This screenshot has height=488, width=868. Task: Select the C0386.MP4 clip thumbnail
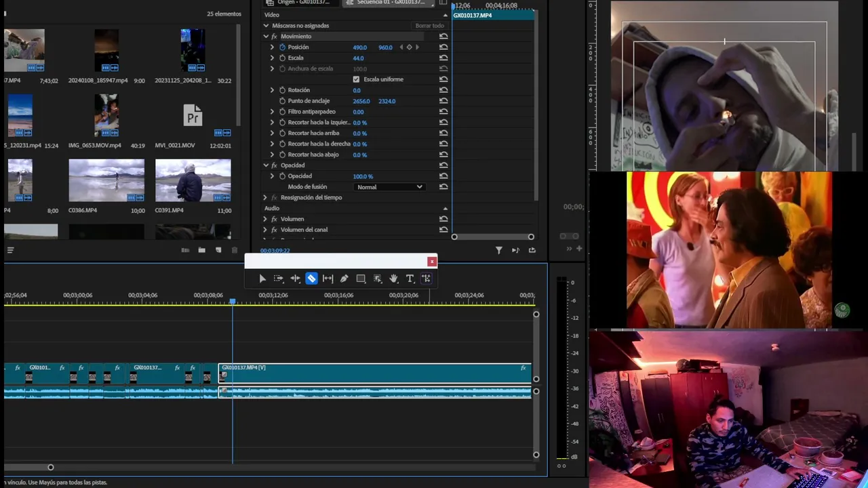106,181
